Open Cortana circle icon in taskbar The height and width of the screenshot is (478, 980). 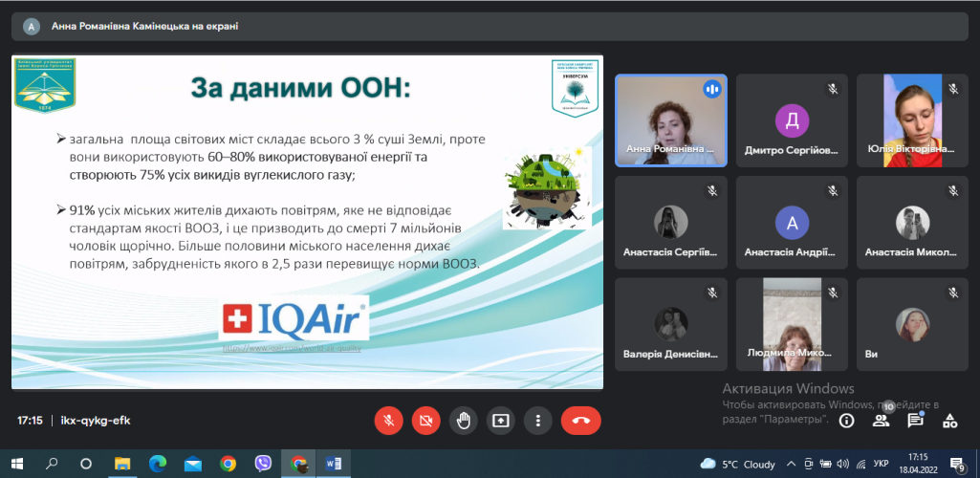[x=86, y=464]
